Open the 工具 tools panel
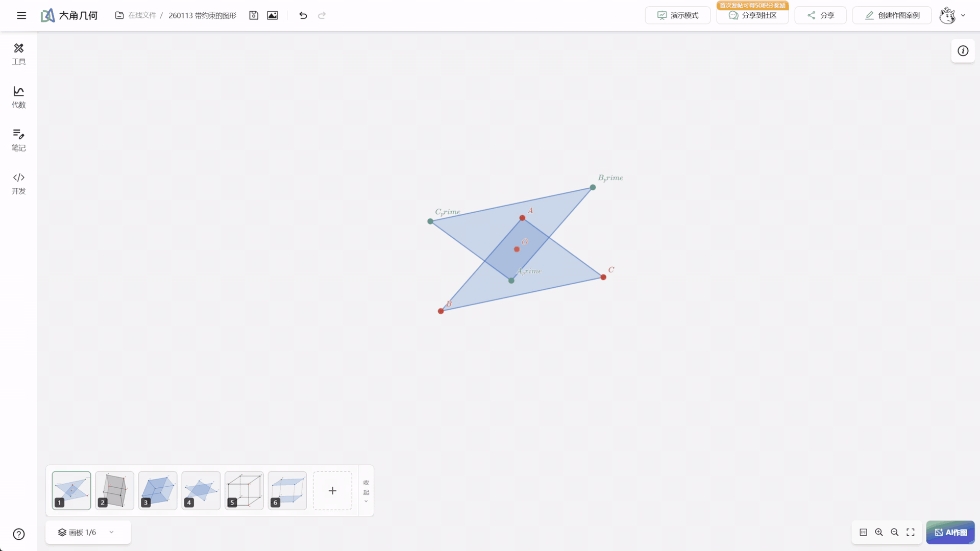Screen dimensions: 980x551 coord(19,54)
